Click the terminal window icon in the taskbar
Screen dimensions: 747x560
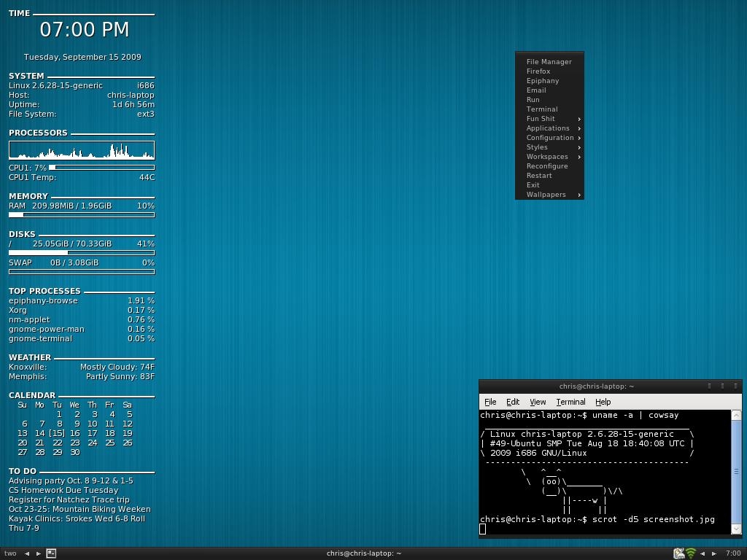[51, 553]
